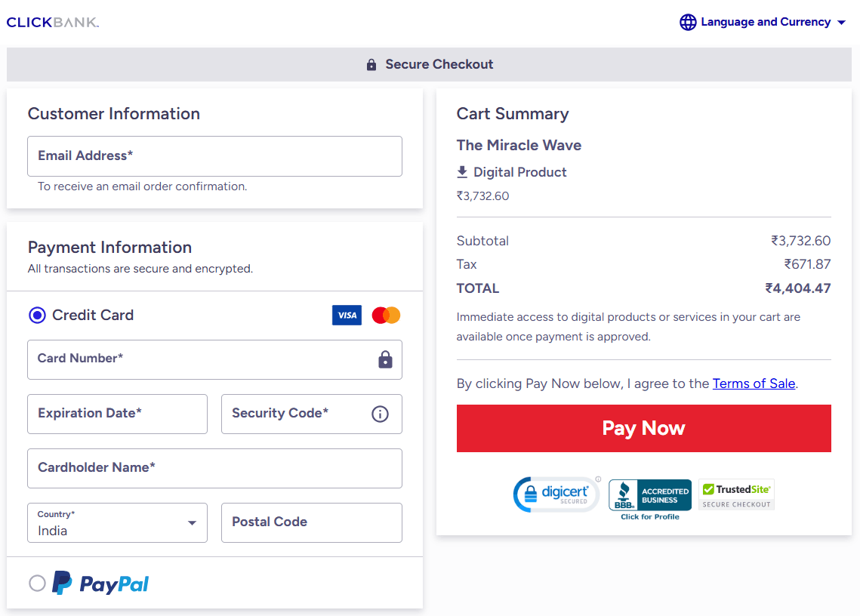Click the ClickBank logo
860x616 pixels.
[53, 23]
